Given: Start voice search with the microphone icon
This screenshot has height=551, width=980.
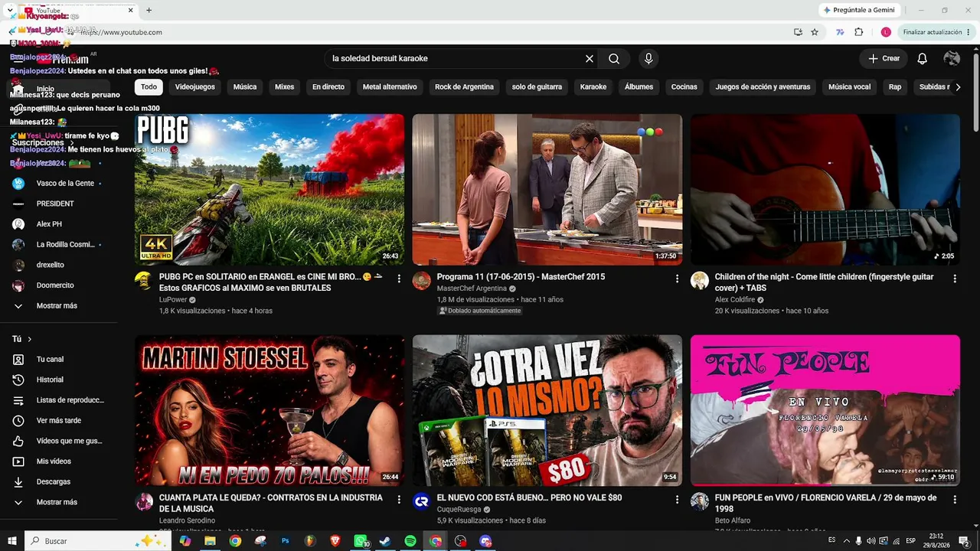Looking at the screenshot, I should point(648,59).
